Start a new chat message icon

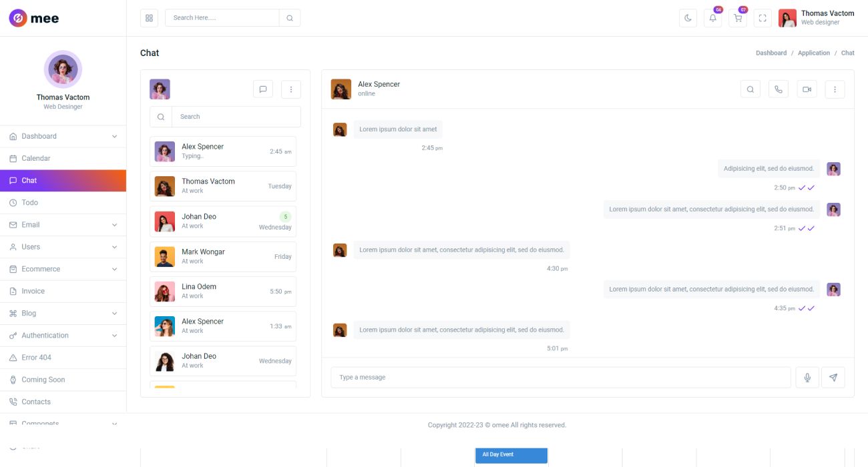click(x=263, y=89)
